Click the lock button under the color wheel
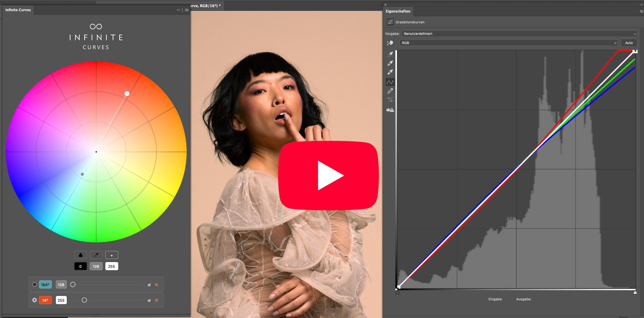 [x=81, y=255]
